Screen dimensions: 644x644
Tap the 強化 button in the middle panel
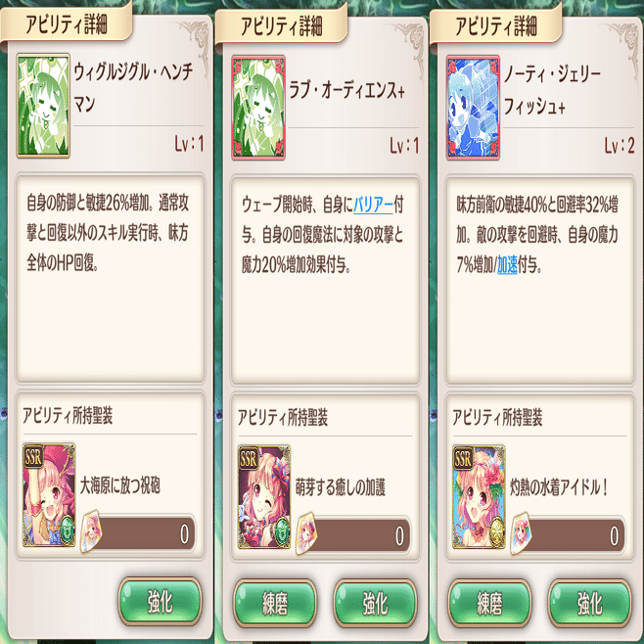coord(376,603)
